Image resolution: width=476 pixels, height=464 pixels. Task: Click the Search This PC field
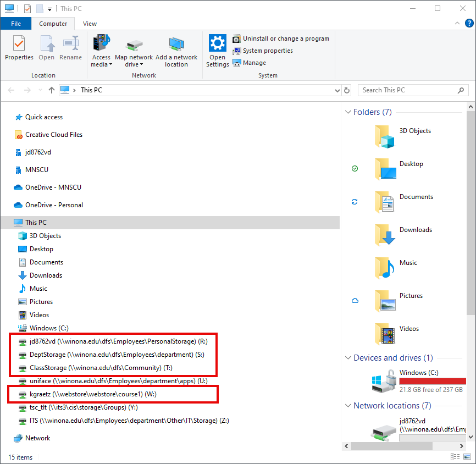[409, 90]
